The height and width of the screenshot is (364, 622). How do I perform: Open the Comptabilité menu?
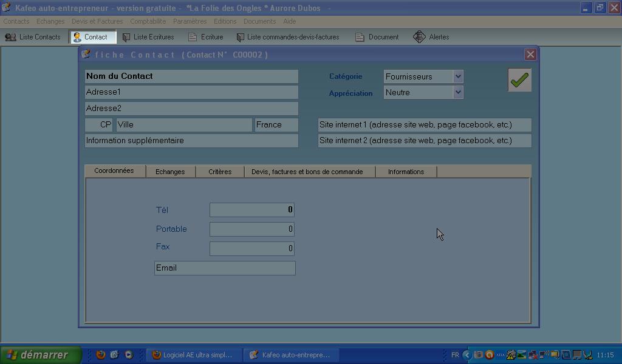[148, 21]
